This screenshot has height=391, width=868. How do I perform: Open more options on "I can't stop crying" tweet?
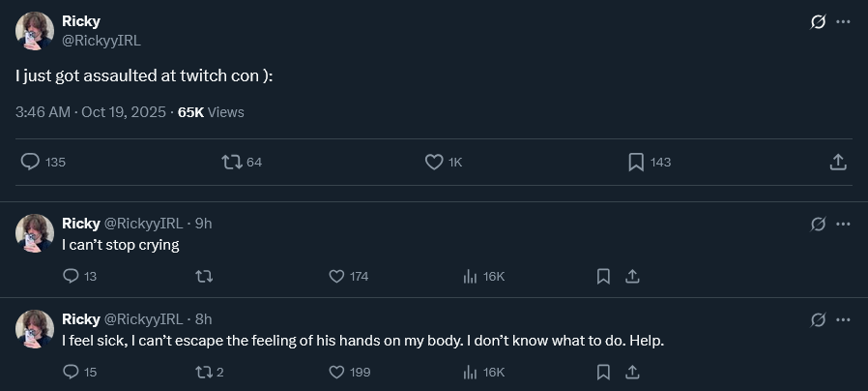point(843,224)
